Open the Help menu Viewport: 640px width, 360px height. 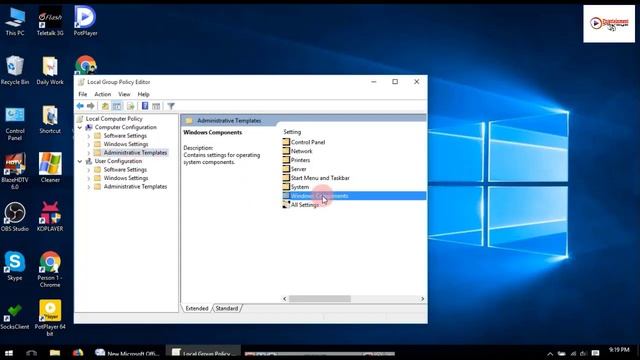(143, 94)
